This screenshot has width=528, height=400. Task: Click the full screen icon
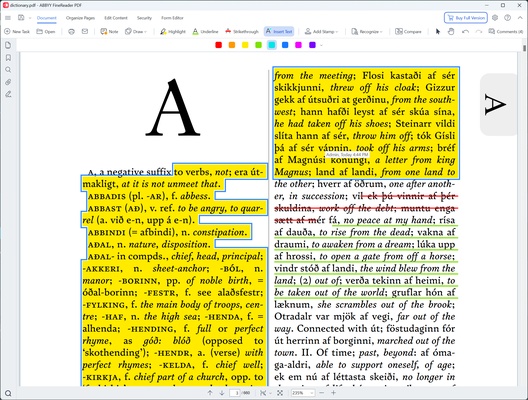280,393
